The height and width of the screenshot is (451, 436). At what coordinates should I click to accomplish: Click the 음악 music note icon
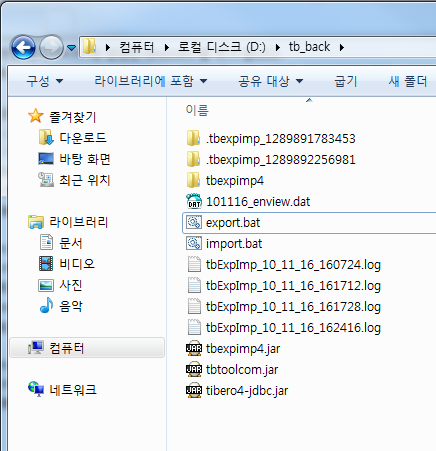pos(46,305)
